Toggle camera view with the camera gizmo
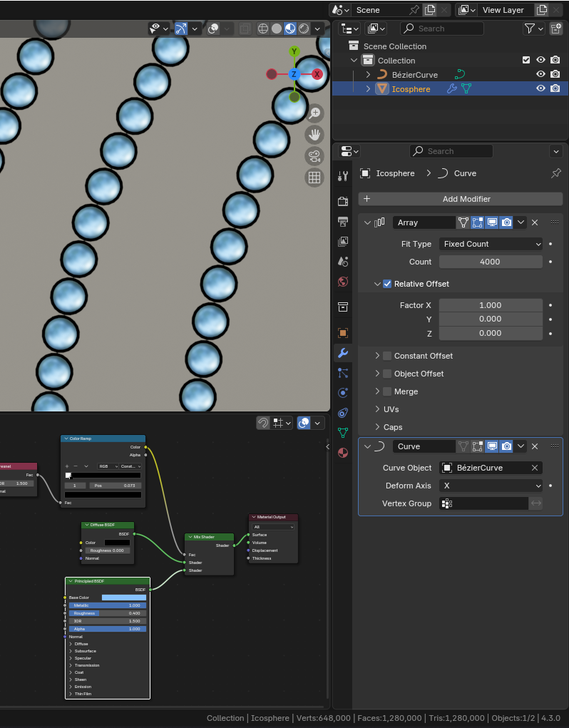The height and width of the screenshot is (728, 569). (314, 156)
